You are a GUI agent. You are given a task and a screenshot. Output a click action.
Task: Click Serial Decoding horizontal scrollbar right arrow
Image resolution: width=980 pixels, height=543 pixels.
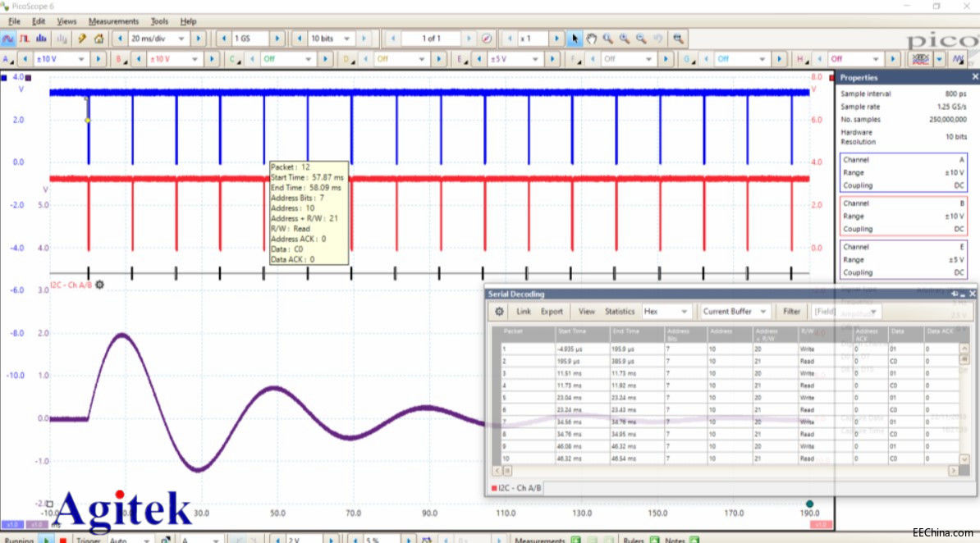click(954, 471)
